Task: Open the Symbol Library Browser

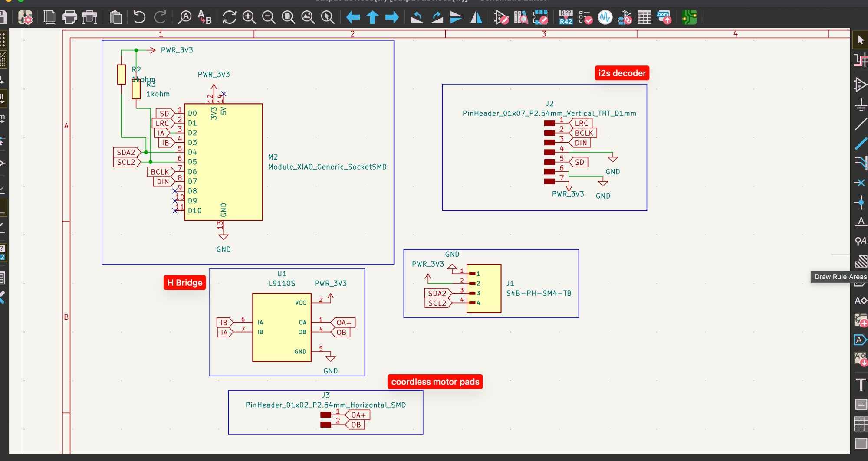Action: tap(521, 17)
